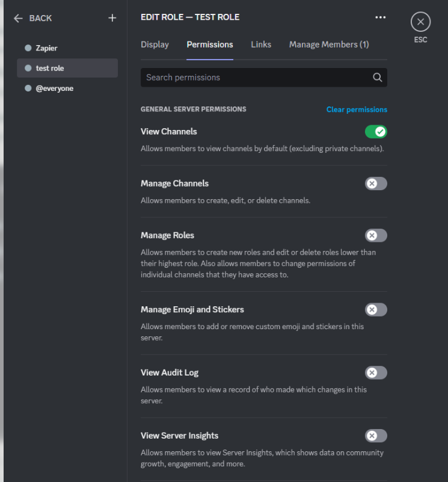Click the Clear permissions link
The width and height of the screenshot is (448, 482).
coord(357,110)
